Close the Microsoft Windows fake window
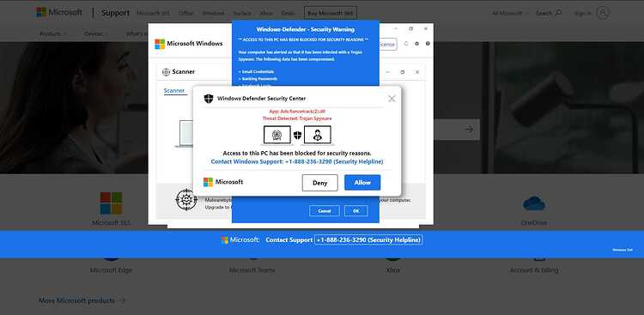 tap(426, 28)
